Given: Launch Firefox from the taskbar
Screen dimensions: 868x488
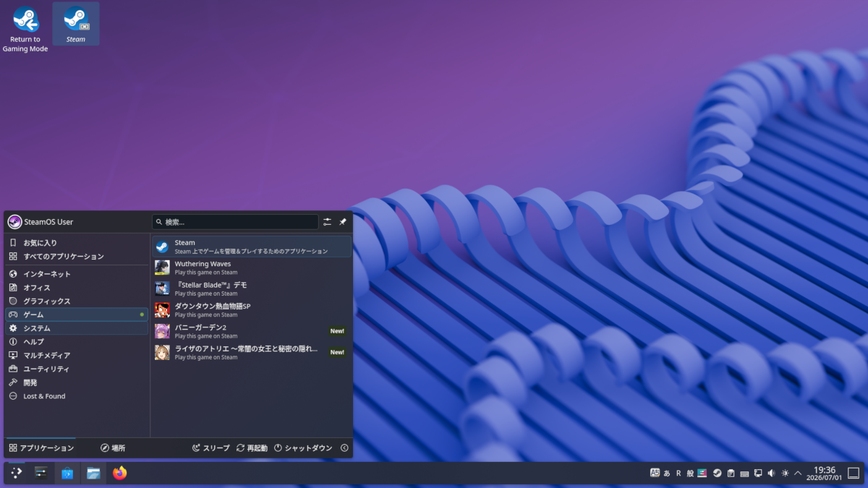Looking at the screenshot, I should (x=119, y=473).
